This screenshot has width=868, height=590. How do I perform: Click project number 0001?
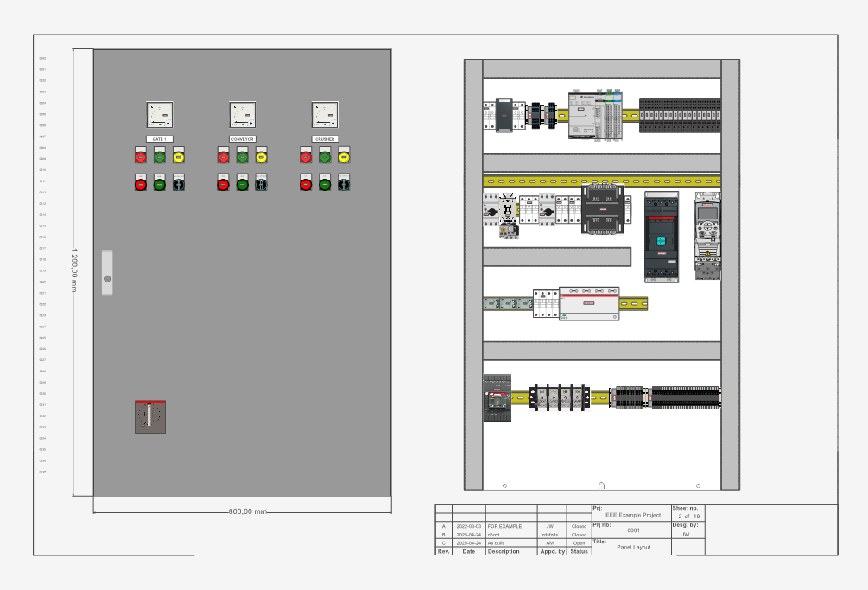[x=633, y=530]
